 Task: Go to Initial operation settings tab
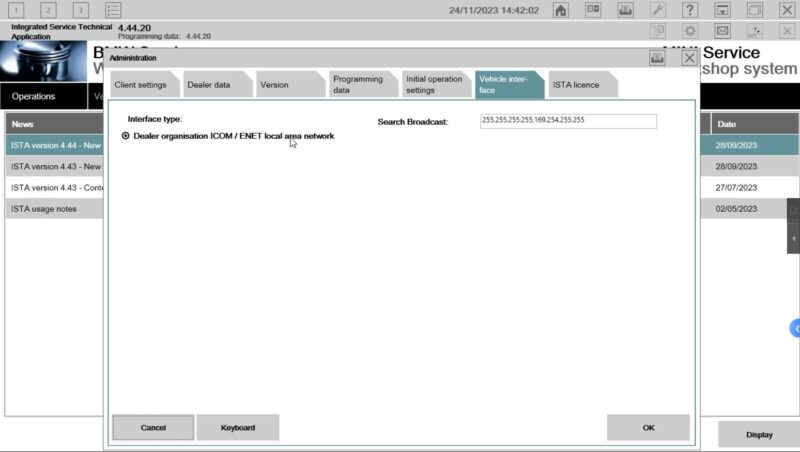click(x=436, y=85)
